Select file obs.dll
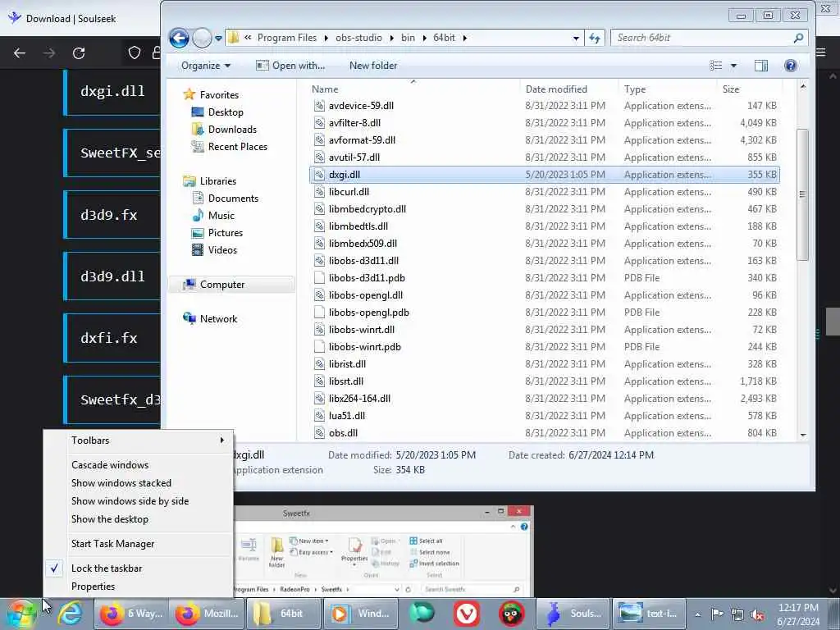The width and height of the screenshot is (840, 630). [x=545, y=433]
